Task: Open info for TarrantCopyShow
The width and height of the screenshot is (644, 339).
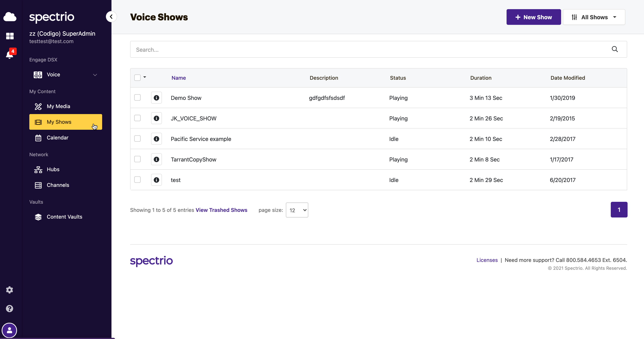Action: tap(156, 159)
